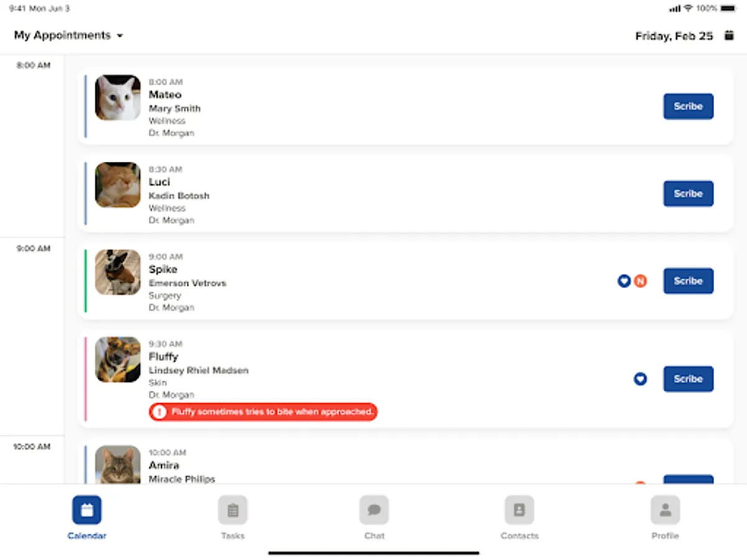Open the Profile tab

(665, 518)
